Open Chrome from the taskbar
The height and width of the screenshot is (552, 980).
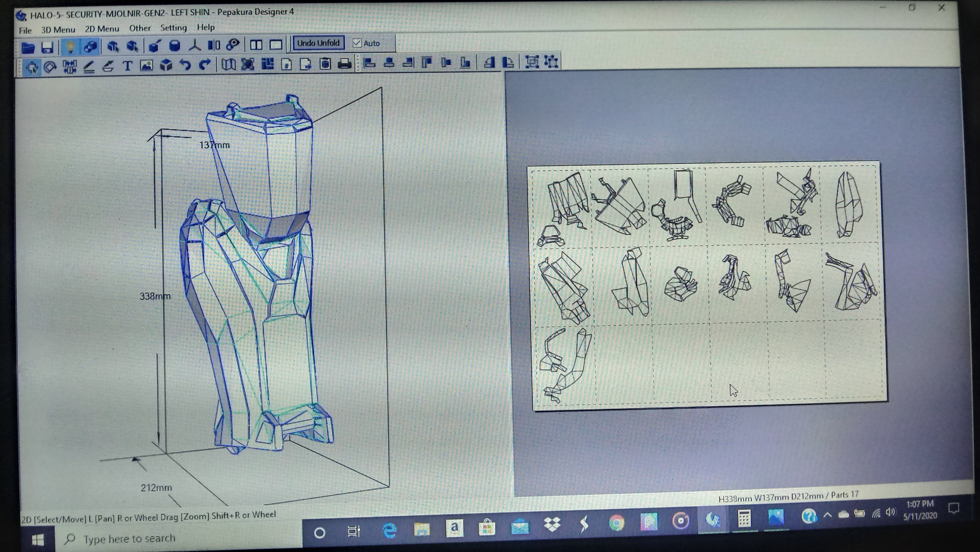[x=617, y=523]
